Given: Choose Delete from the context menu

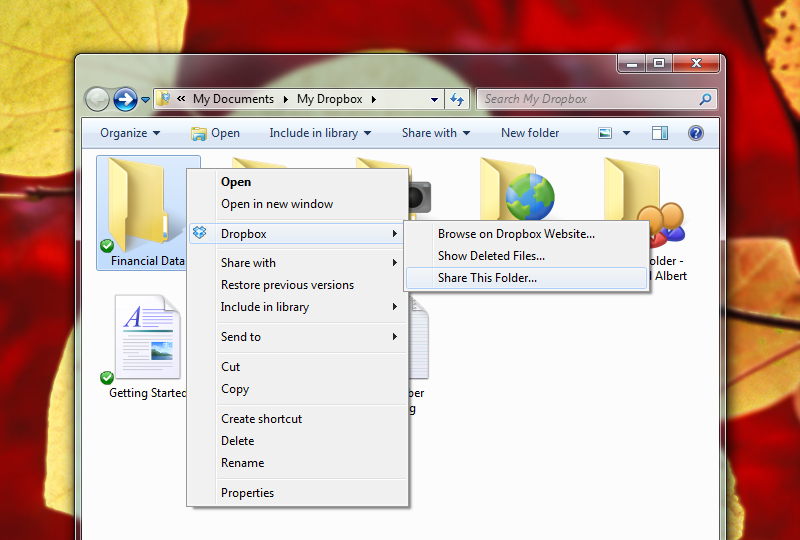Looking at the screenshot, I should pos(298,441).
